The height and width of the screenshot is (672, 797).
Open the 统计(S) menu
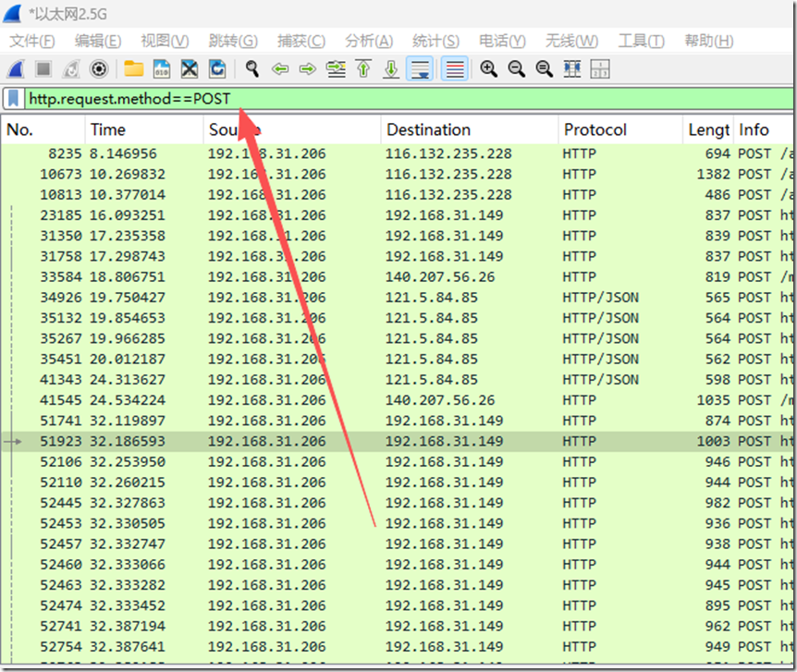435,41
